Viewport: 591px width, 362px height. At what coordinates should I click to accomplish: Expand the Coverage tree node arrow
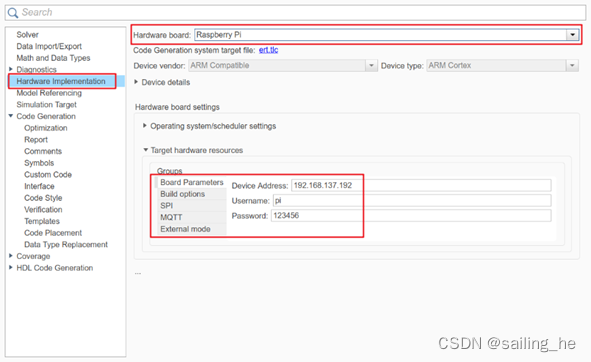(x=11, y=256)
